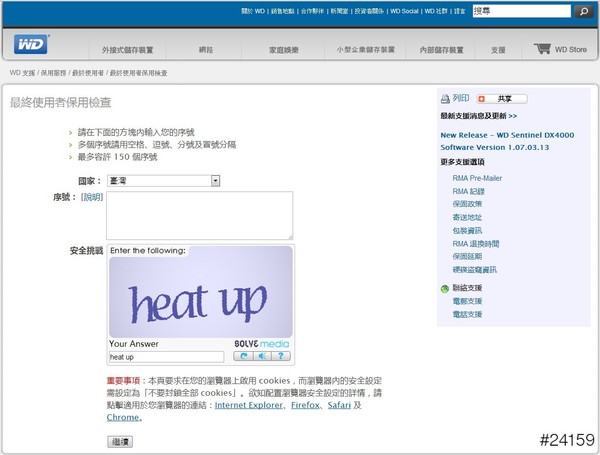600x455 pixels.
Task: Click the WD logo in header
Action: (x=32, y=45)
